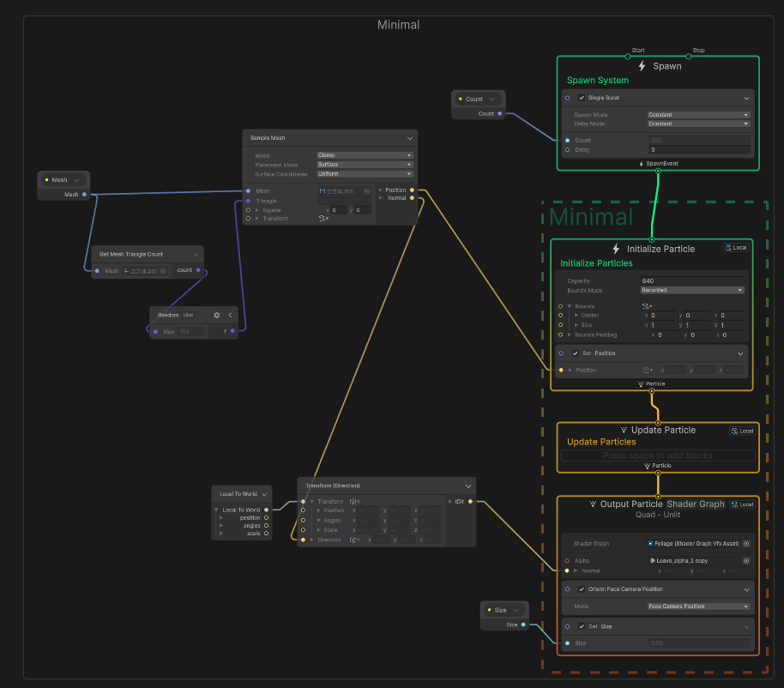Click the collapse arrow on the Random node
This screenshot has width=784, height=688.
tap(230, 315)
